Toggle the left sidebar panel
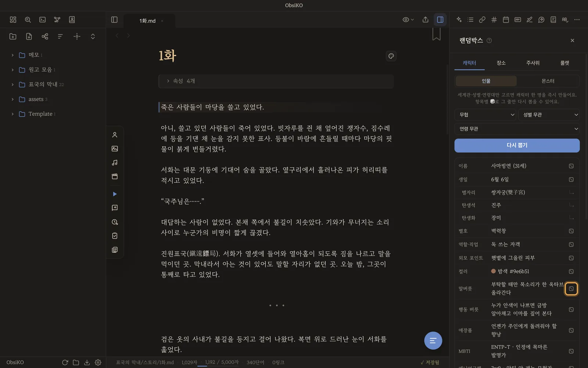Screen dimensions: 588x368 [x=114, y=20]
